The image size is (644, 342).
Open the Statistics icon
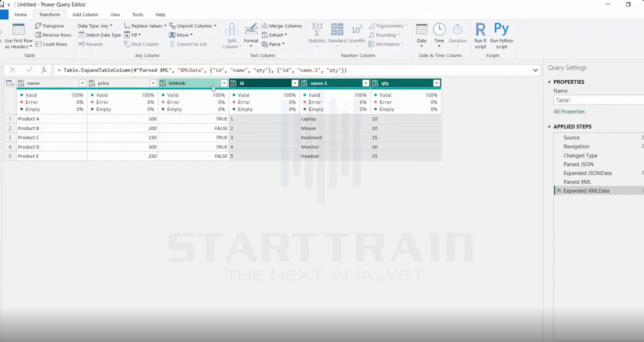pos(317,29)
